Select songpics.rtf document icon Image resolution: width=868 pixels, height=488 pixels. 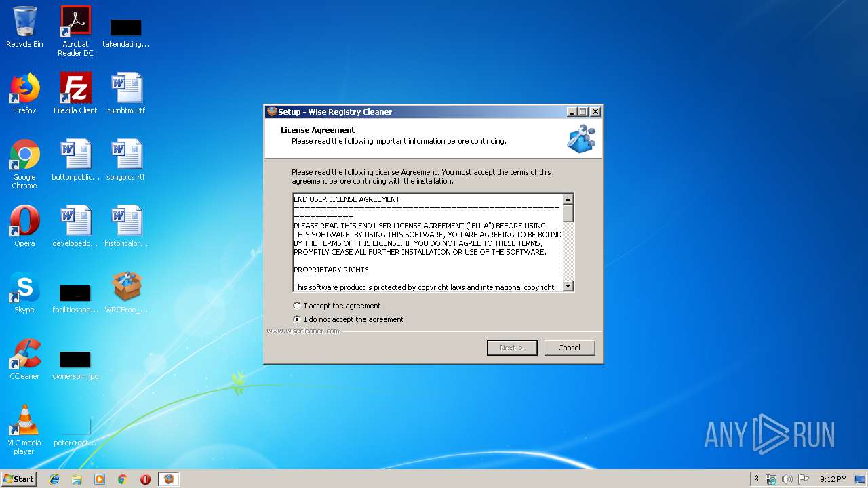[x=126, y=160]
